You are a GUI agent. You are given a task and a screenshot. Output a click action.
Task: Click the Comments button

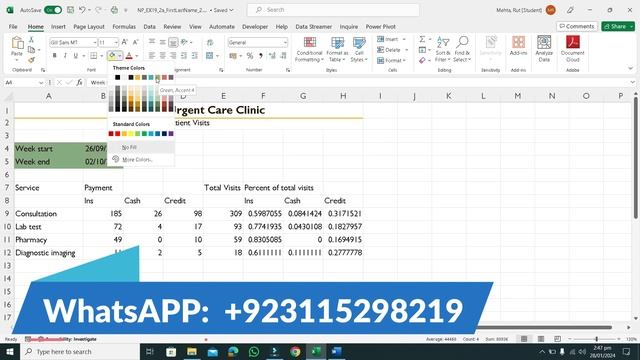577,26
